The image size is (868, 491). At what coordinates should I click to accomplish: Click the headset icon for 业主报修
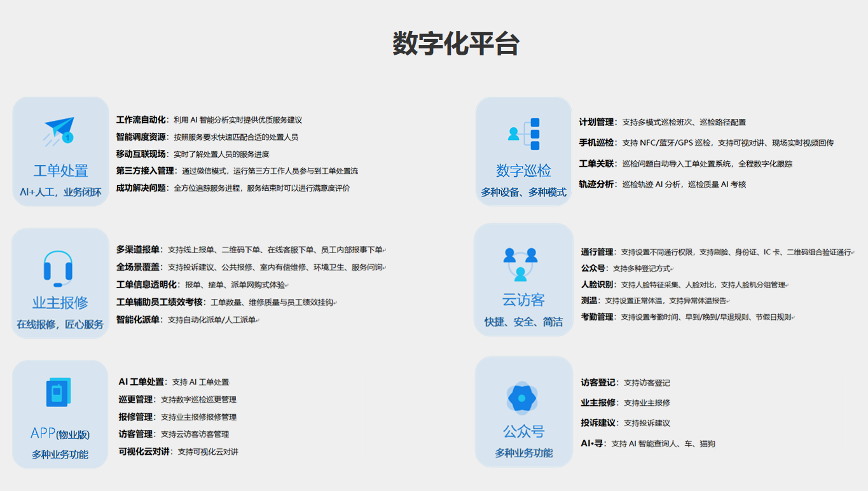pos(58,267)
